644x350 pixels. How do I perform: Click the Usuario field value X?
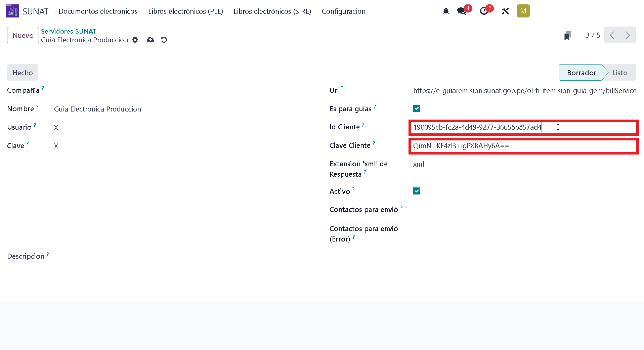pos(56,128)
